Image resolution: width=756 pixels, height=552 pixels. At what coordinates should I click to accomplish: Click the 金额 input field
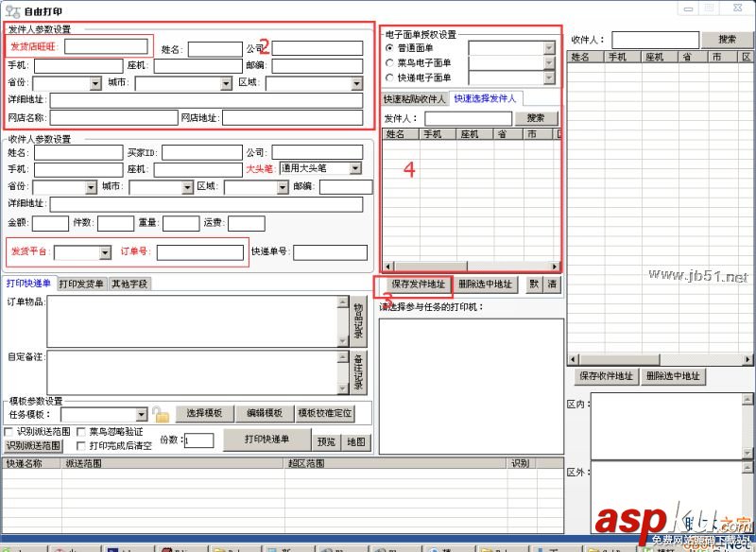click(51, 224)
